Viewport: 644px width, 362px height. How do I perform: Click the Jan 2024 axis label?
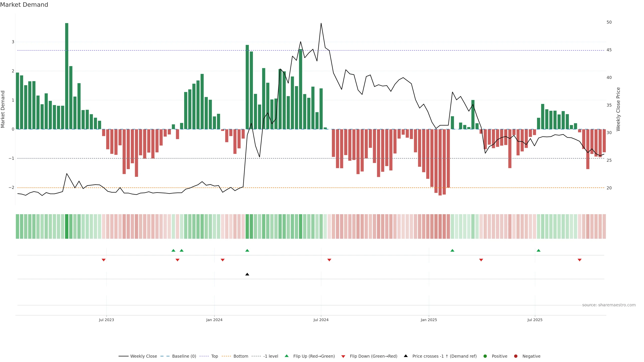(x=214, y=320)
